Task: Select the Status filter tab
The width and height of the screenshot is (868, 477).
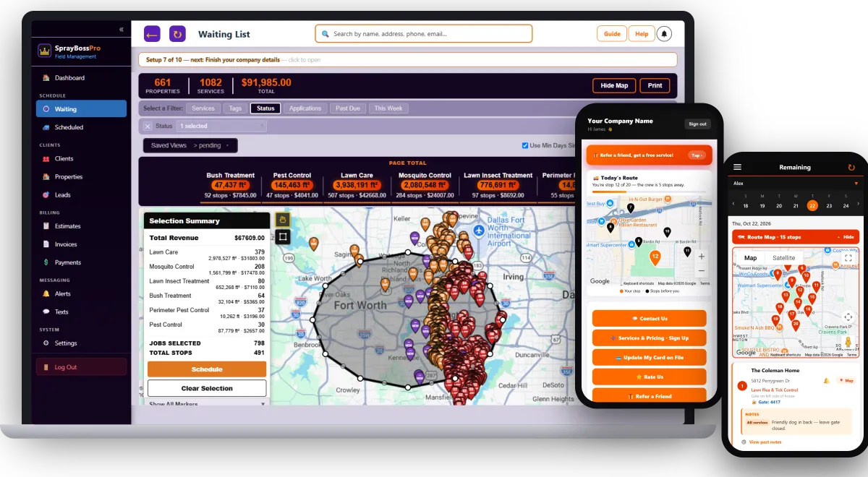Action: pyautogui.click(x=265, y=108)
